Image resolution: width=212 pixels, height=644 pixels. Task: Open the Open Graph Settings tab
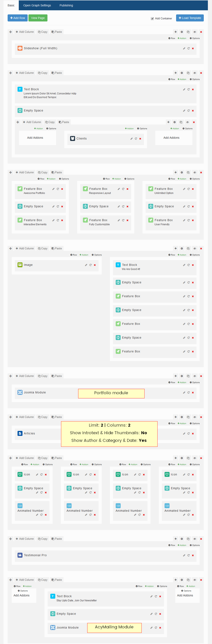point(37,5)
